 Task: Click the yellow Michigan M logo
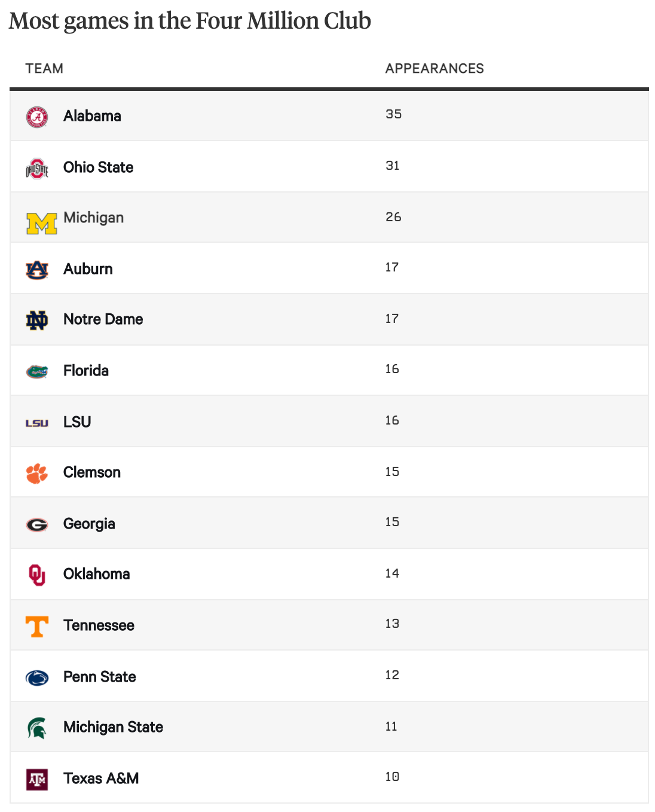[x=42, y=224]
